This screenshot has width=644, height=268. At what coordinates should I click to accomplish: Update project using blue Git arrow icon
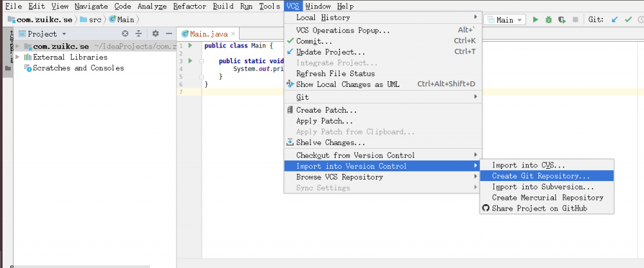pos(614,19)
